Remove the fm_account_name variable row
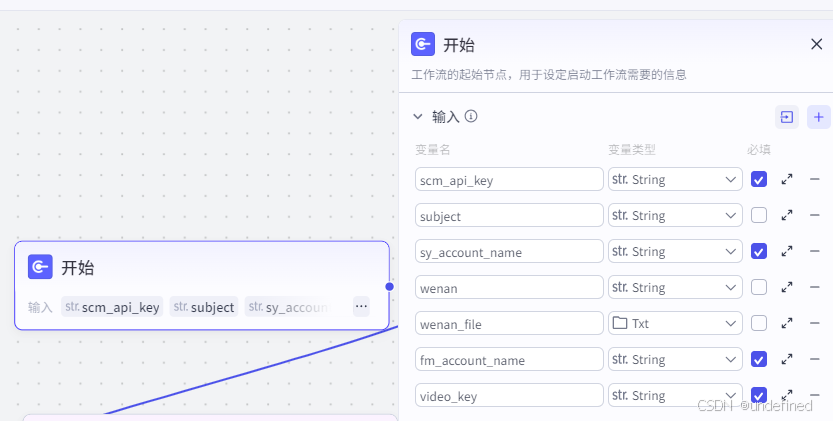The height and width of the screenshot is (421, 833). pyautogui.click(x=814, y=359)
